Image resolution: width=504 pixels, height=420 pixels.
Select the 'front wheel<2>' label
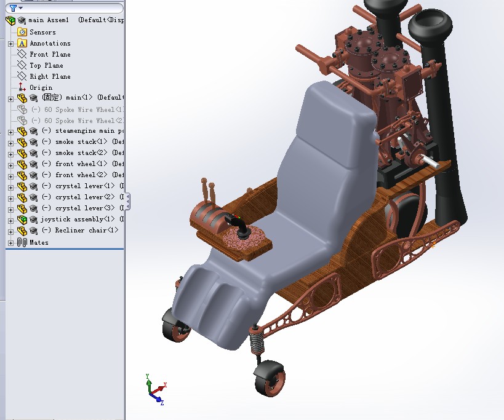tap(81, 175)
